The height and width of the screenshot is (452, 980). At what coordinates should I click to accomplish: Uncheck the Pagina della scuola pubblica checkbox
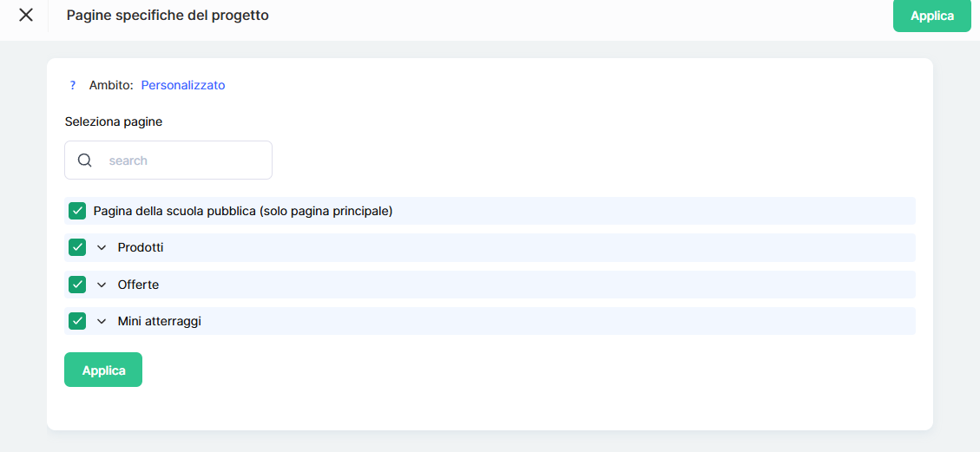[77, 211]
